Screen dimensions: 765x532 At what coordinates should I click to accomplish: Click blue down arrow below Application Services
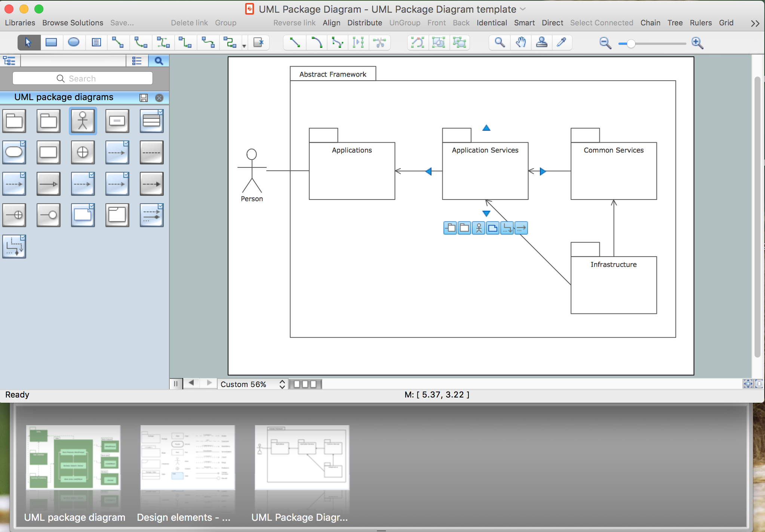coord(486,213)
